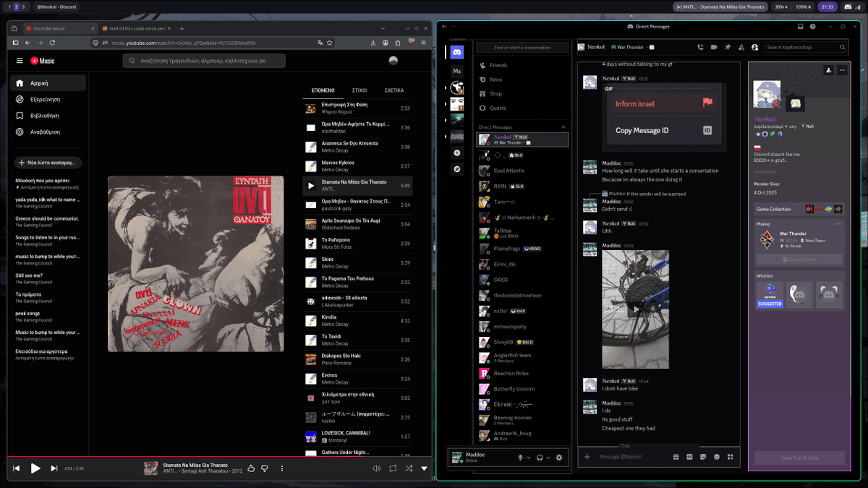Image resolution: width=868 pixels, height=488 pixels.
Task: Add a server in Discord
Action: coord(456,153)
